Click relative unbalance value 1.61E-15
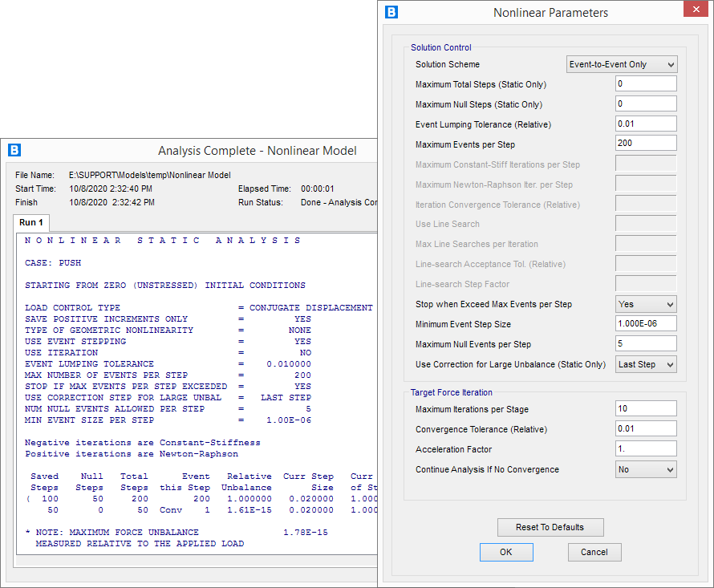Viewport: 714px width, 588px height. pyautogui.click(x=249, y=510)
